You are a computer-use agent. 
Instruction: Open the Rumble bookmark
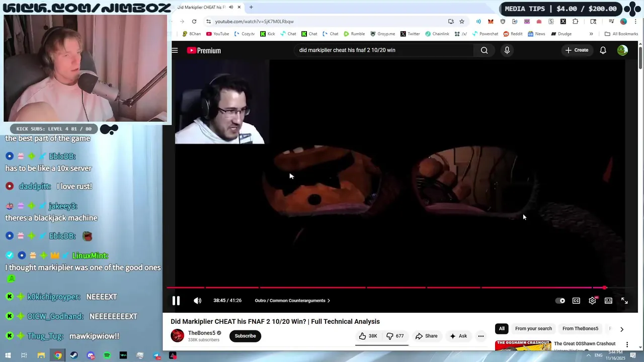(x=354, y=34)
